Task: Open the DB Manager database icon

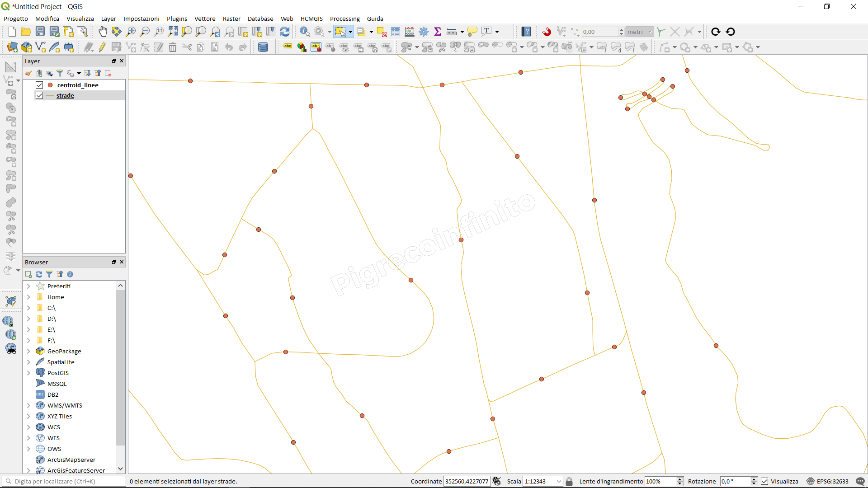Action: [263, 47]
